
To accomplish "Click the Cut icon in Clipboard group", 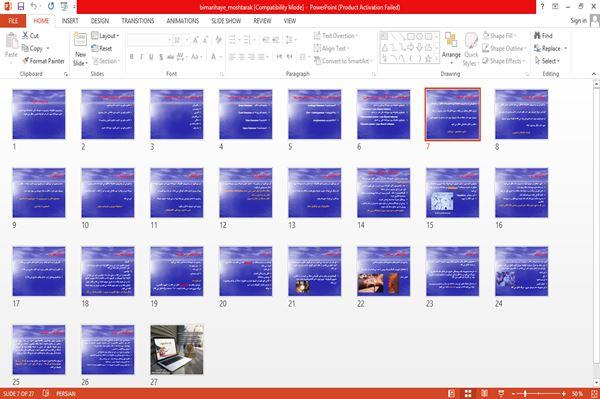I will pos(25,36).
